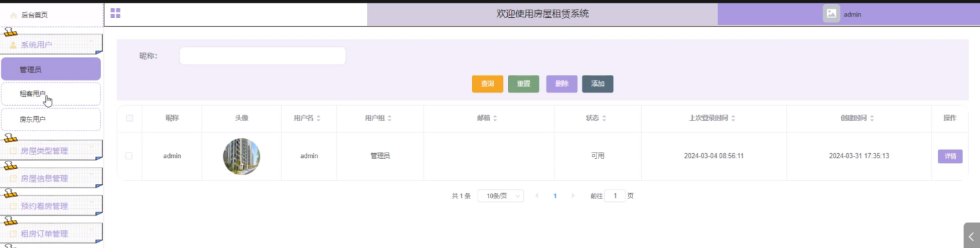Click the grid menu icon in header
Image resolution: width=980 pixels, height=248 pixels.
click(115, 13)
